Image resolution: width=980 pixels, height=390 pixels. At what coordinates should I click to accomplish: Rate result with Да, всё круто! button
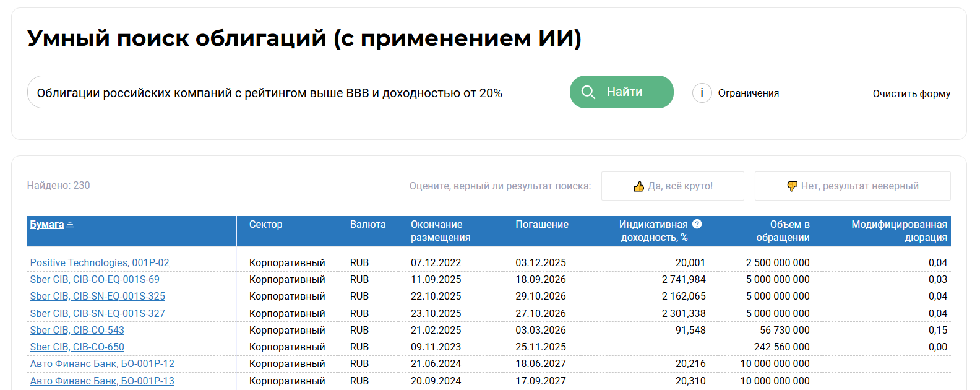pyautogui.click(x=673, y=186)
